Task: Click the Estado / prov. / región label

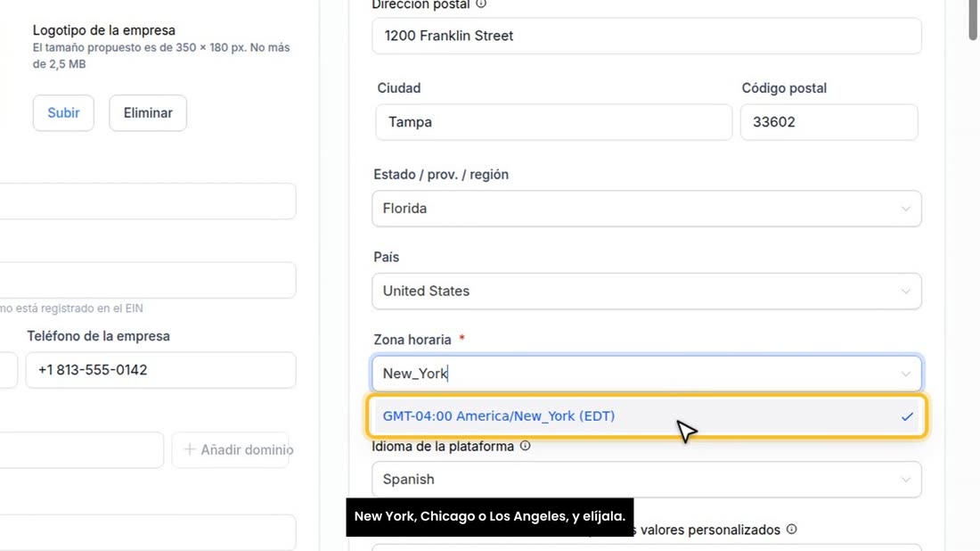Action: [441, 175]
